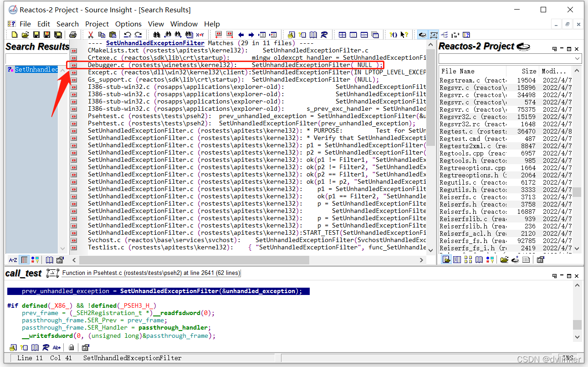Click the project file list vertical scrollbar thumb

tap(577, 192)
